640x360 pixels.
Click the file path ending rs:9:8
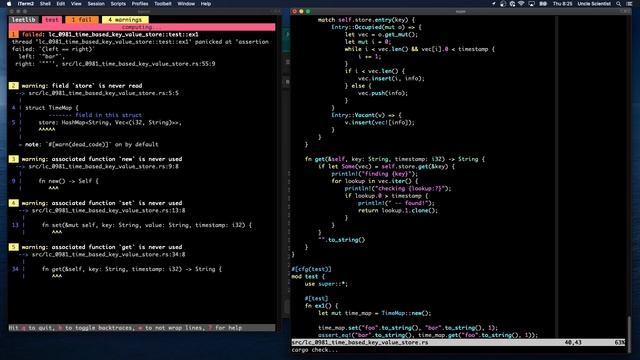[x=103, y=167]
